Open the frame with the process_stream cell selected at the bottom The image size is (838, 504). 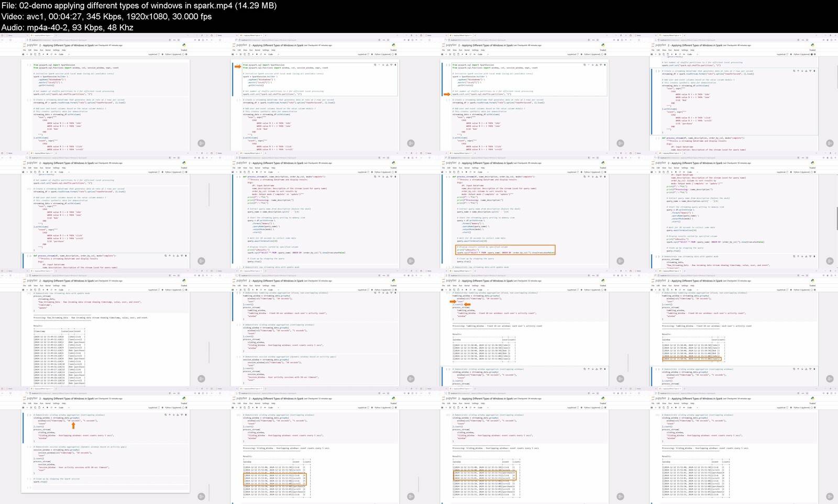105,210
